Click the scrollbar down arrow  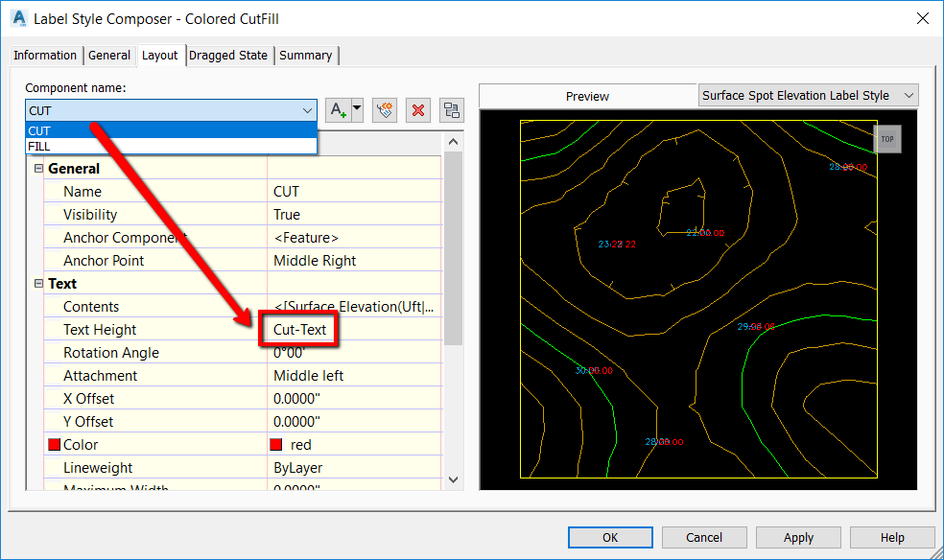point(452,479)
